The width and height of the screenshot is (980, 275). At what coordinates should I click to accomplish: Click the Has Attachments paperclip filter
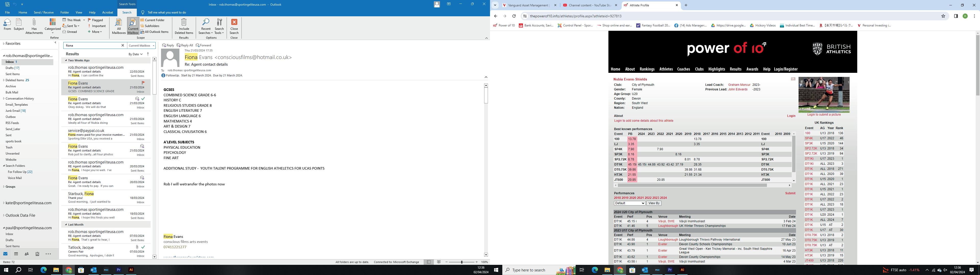coord(34,26)
